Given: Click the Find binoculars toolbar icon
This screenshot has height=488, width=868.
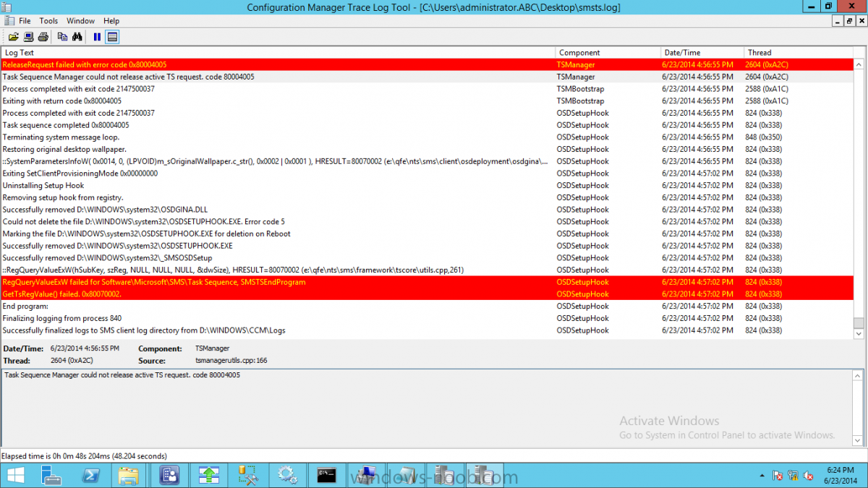Looking at the screenshot, I should (x=77, y=37).
